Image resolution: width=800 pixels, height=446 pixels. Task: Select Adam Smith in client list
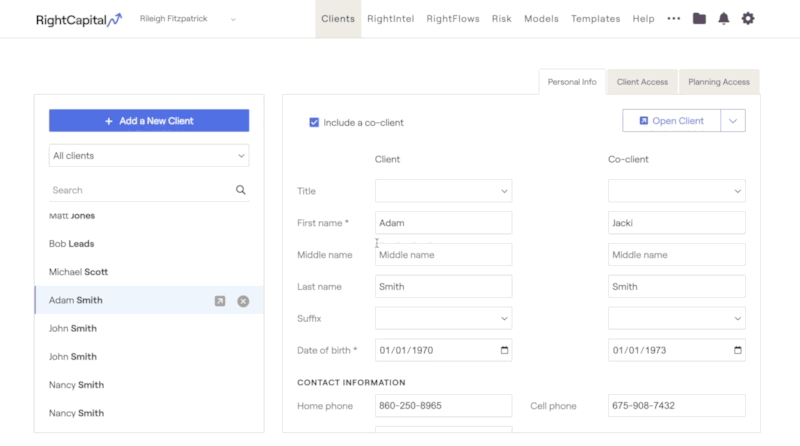[x=149, y=300]
